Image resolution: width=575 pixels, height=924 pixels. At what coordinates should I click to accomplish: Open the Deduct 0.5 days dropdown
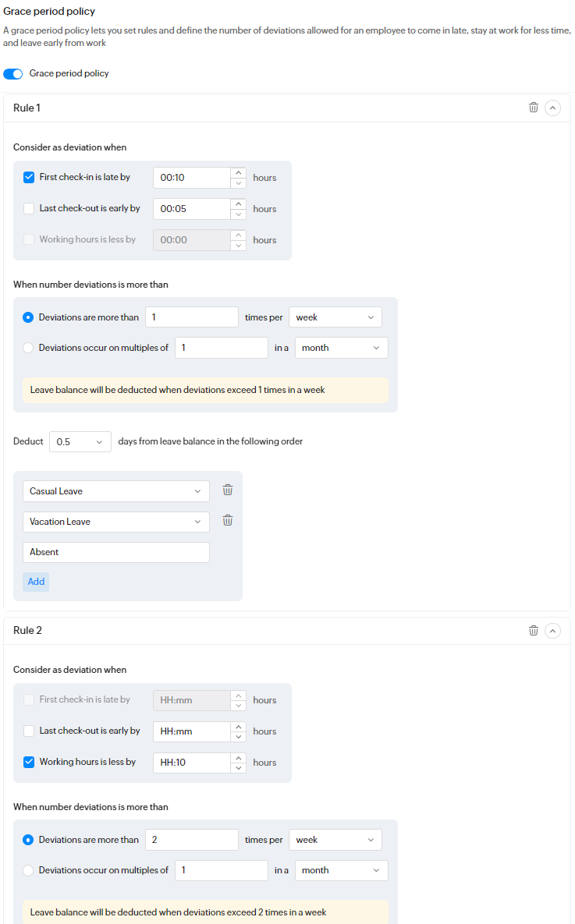click(80, 441)
